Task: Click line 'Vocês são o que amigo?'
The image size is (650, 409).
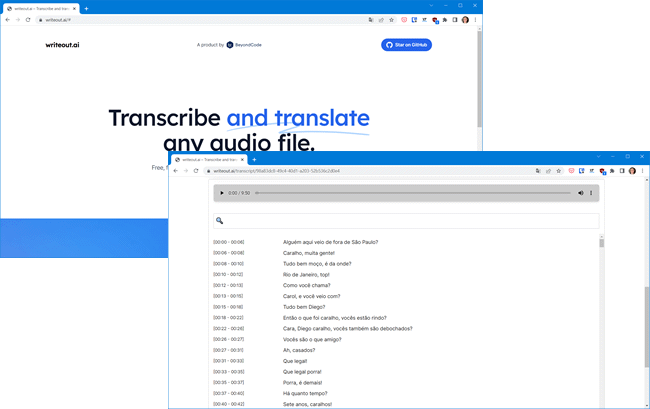Action: (312, 339)
